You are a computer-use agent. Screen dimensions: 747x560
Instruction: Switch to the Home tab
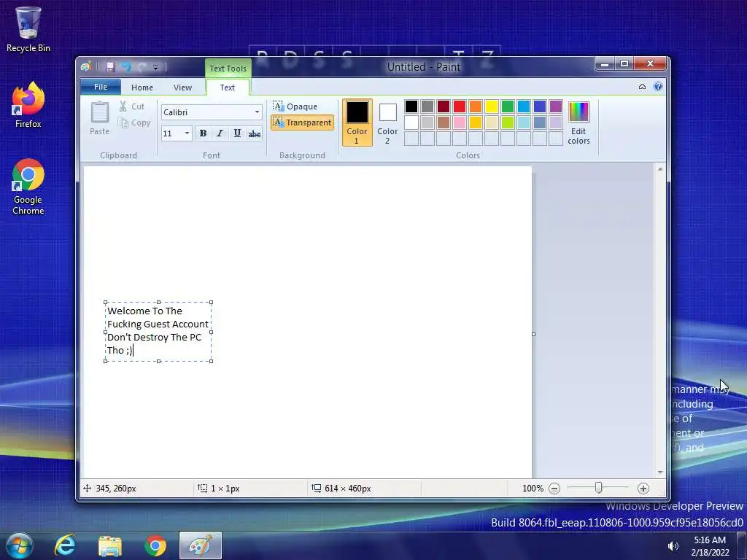pyautogui.click(x=142, y=87)
